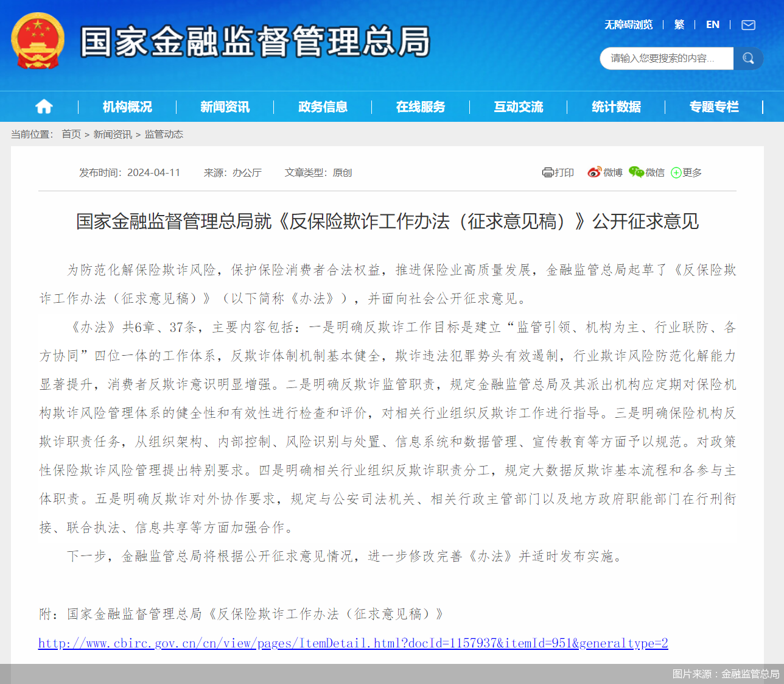Click the search magnifier icon
The width and height of the screenshot is (784, 684).
pyautogui.click(x=748, y=58)
